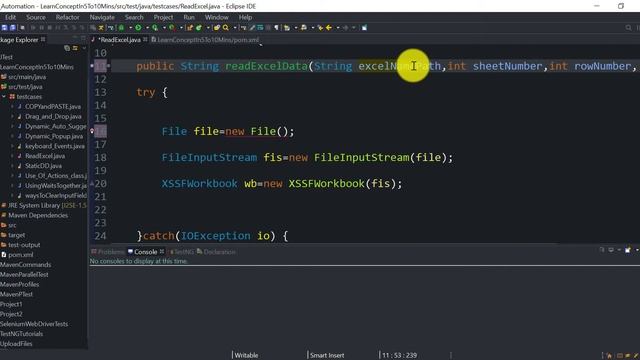
Task: Open the Window menu
Action: pyautogui.click(x=216, y=17)
